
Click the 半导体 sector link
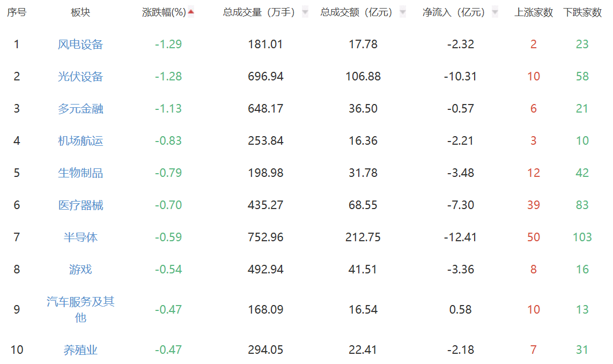[x=80, y=237]
